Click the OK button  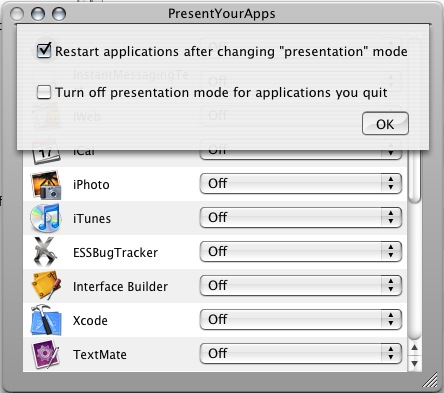[385, 124]
